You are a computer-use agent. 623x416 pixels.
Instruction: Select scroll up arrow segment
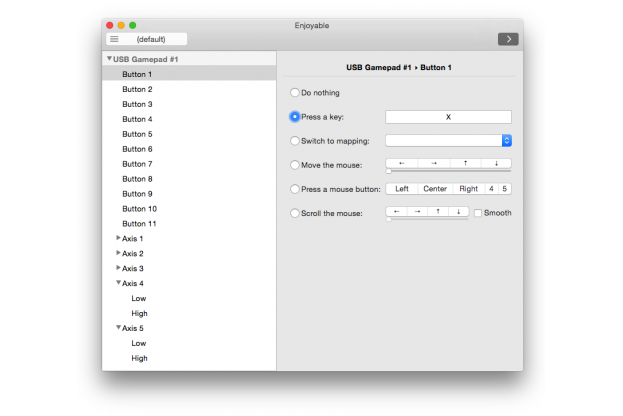pyautogui.click(x=438, y=211)
